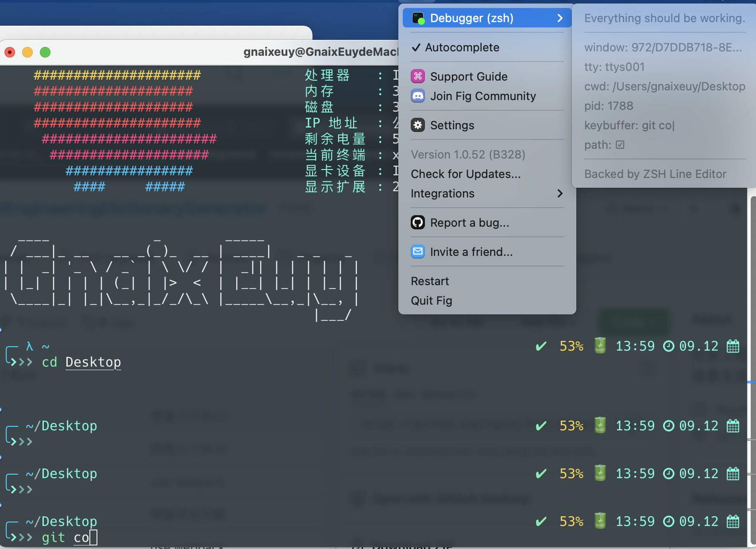The image size is (756, 549).
Task: Click 'Everything should be working.' status text
Action: coord(665,18)
